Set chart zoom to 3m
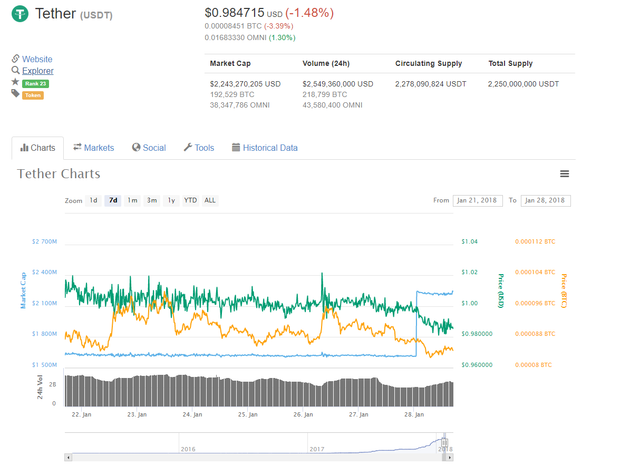This screenshot has width=640, height=465. click(152, 200)
